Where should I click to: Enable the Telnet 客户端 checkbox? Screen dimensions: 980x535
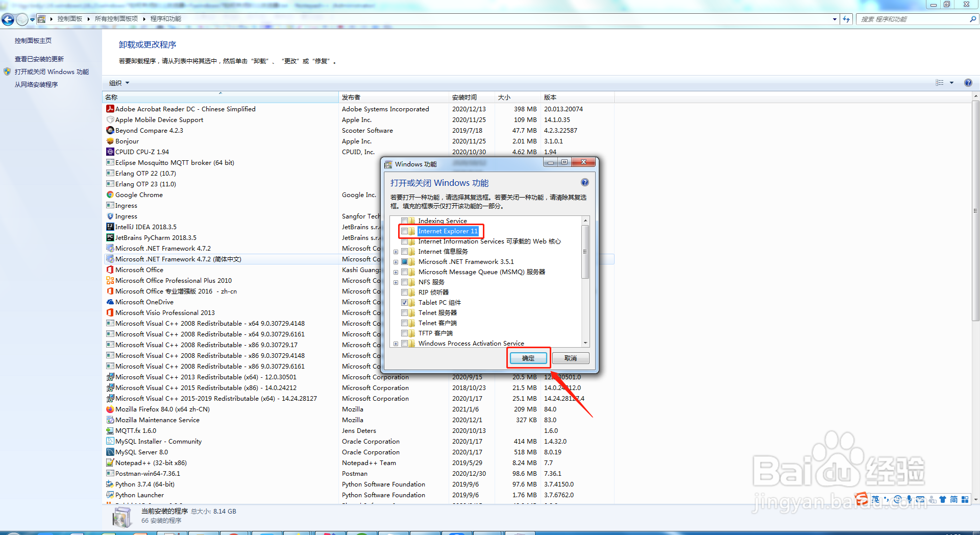(x=405, y=323)
